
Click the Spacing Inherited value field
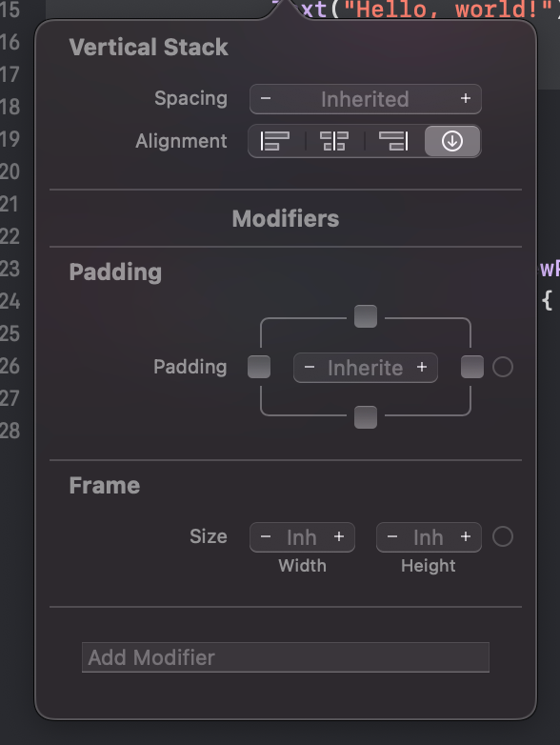coord(366,99)
